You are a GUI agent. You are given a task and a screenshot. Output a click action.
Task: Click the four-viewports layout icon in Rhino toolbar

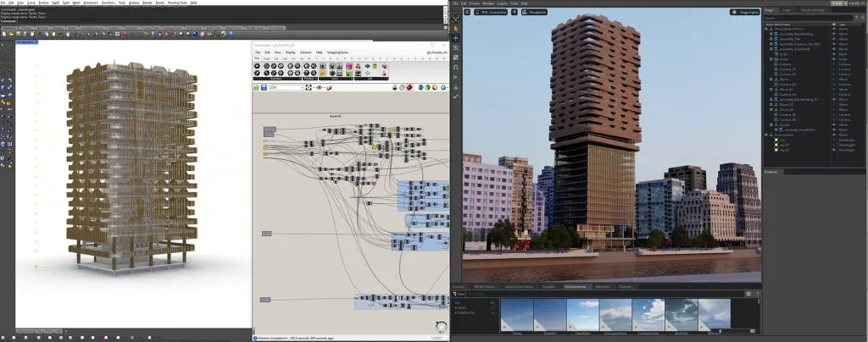(117, 34)
